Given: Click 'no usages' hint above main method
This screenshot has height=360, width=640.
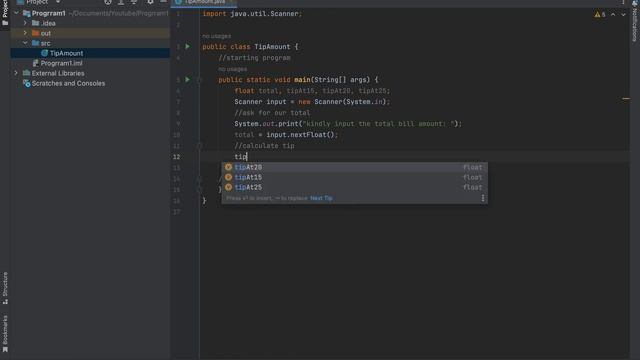Looking at the screenshot, I should click(x=232, y=69).
